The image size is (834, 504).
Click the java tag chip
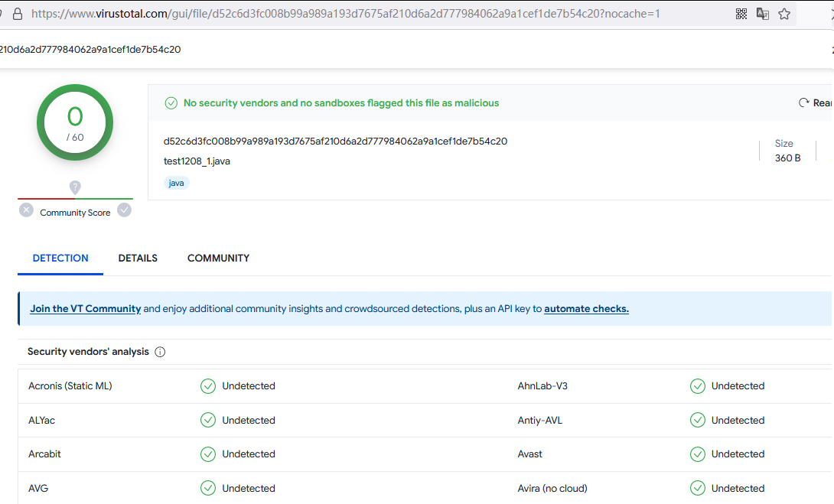click(x=176, y=184)
